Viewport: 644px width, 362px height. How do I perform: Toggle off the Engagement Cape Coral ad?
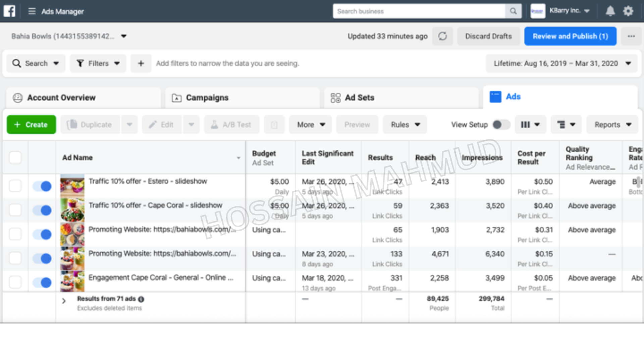42,283
